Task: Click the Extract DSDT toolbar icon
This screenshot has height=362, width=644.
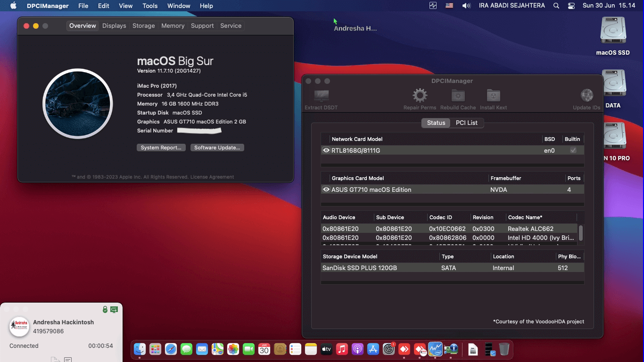Action: coord(321,96)
